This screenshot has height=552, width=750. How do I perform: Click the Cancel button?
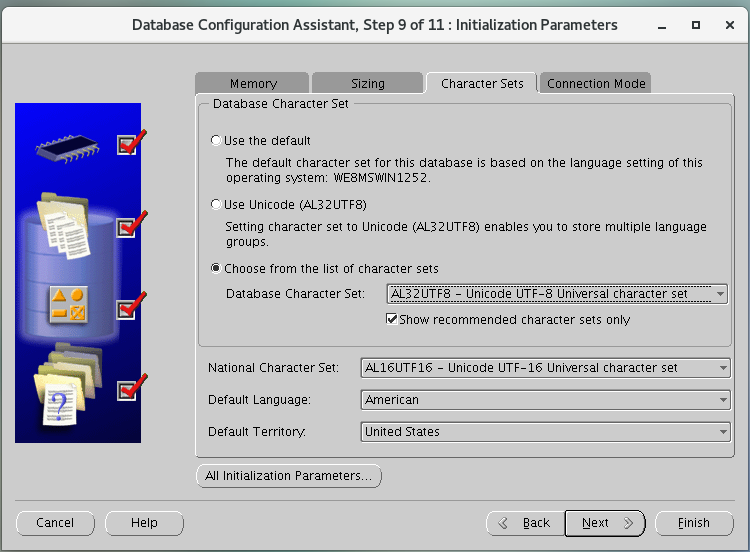click(55, 523)
